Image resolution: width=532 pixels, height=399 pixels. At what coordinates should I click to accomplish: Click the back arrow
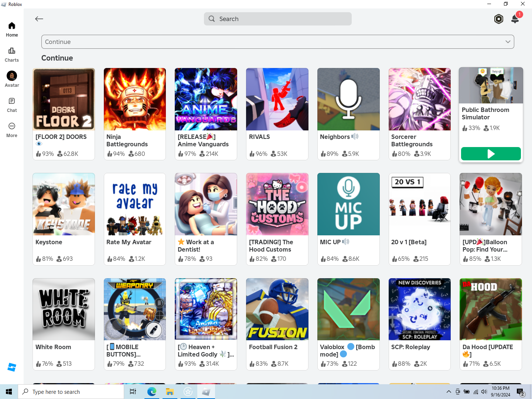[x=39, y=19]
